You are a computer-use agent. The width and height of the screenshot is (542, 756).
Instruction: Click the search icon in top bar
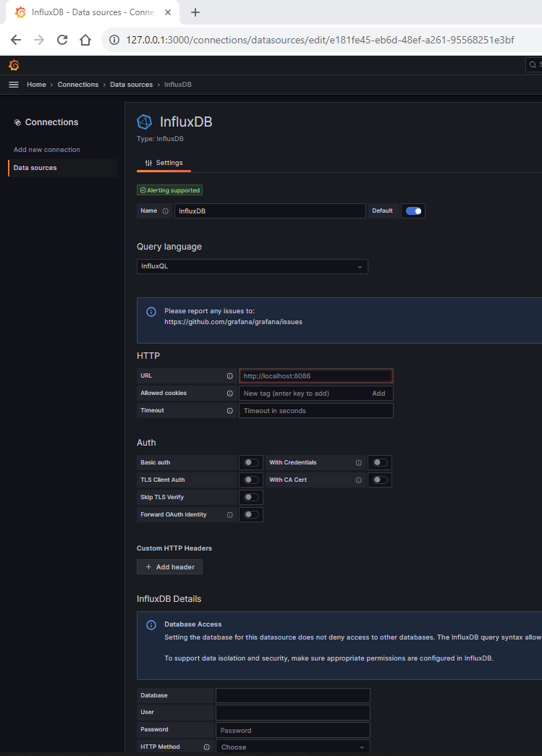pos(533,64)
